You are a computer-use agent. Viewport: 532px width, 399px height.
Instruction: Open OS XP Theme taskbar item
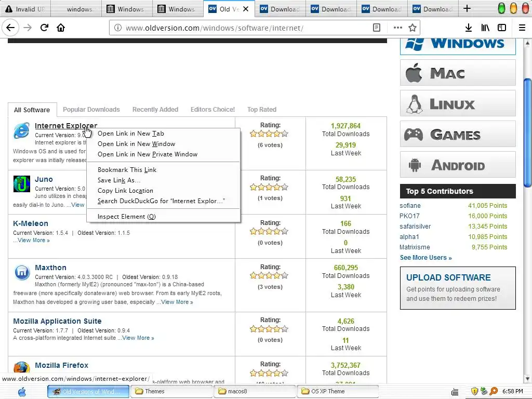[x=338, y=391]
